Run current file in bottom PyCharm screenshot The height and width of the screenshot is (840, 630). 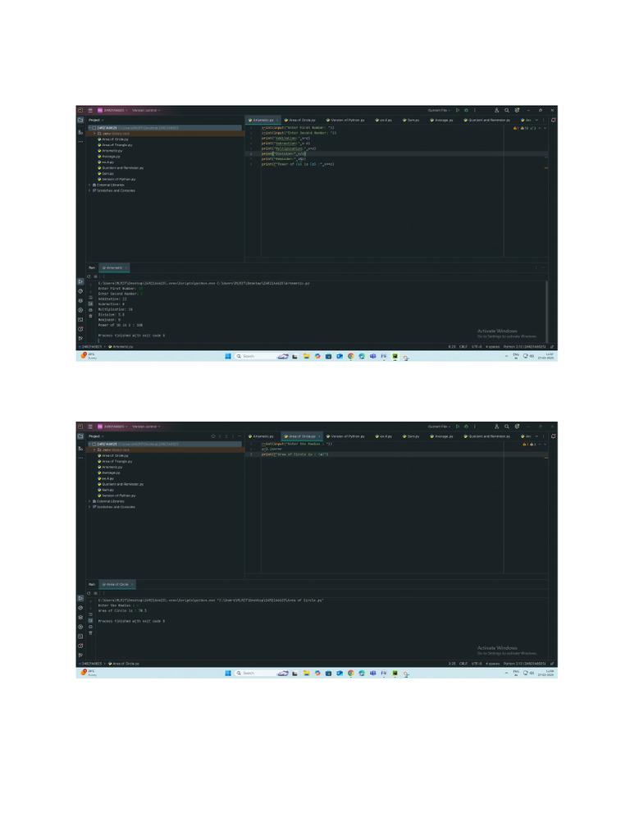pyautogui.click(x=458, y=427)
